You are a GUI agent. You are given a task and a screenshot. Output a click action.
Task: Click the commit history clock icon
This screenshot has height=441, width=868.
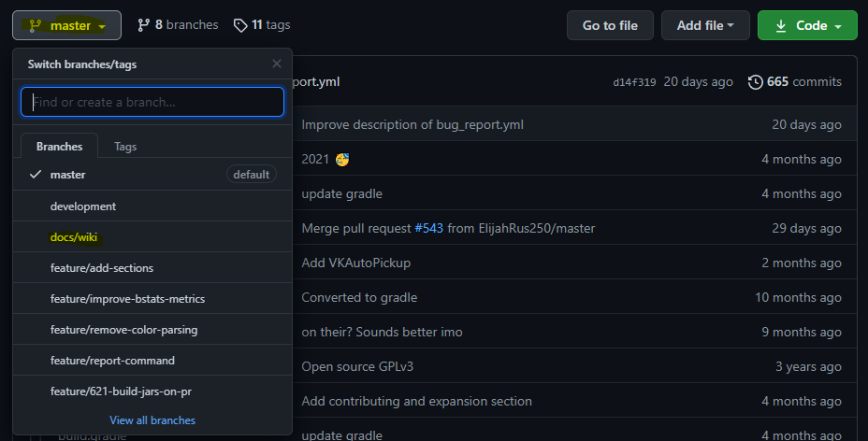click(x=755, y=82)
